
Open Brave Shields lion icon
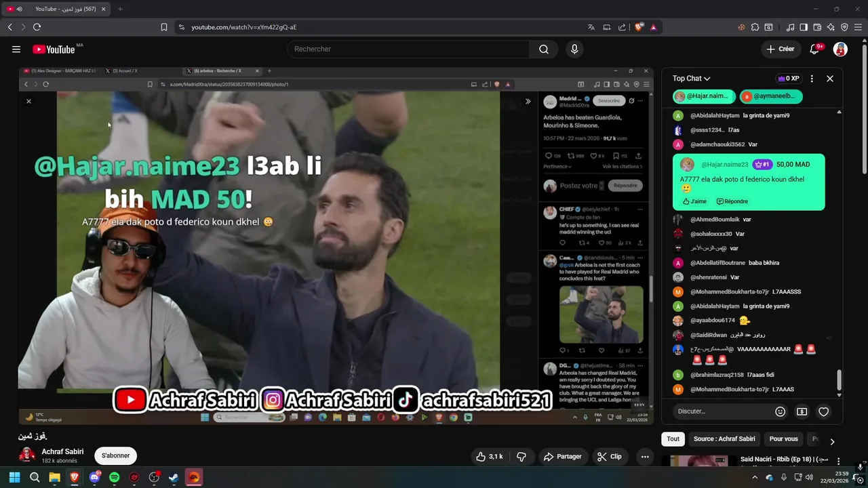click(639, 27)
